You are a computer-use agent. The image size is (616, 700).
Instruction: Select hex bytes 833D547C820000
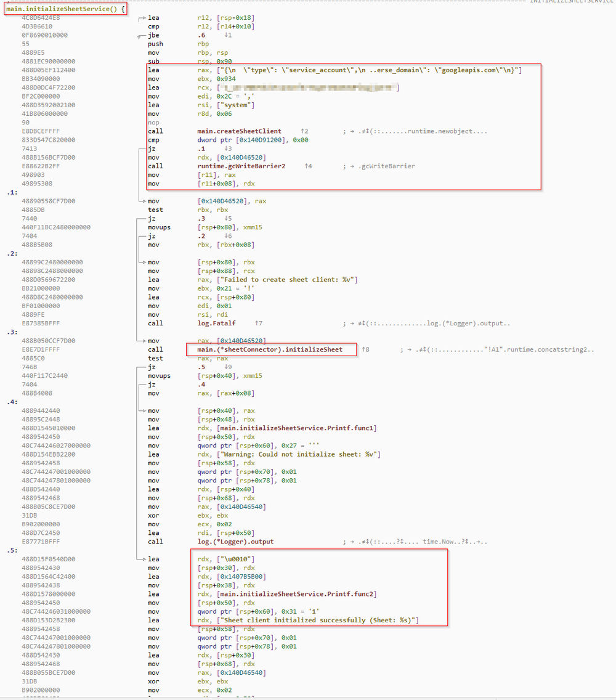48,140
